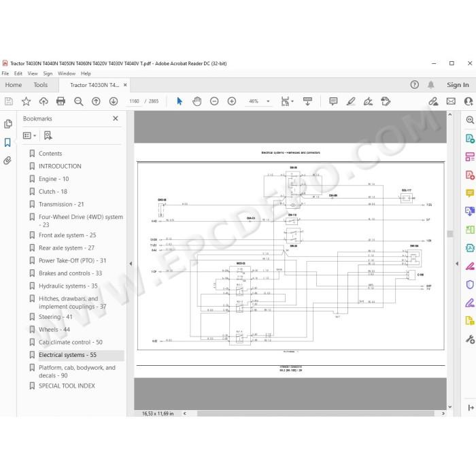Image resolution: width=476 pixels, height=476 pixels.
Task: Toggle the Bookmarks panel icon in sidebar
Action: pyautogui.click(x=7, y=142)
